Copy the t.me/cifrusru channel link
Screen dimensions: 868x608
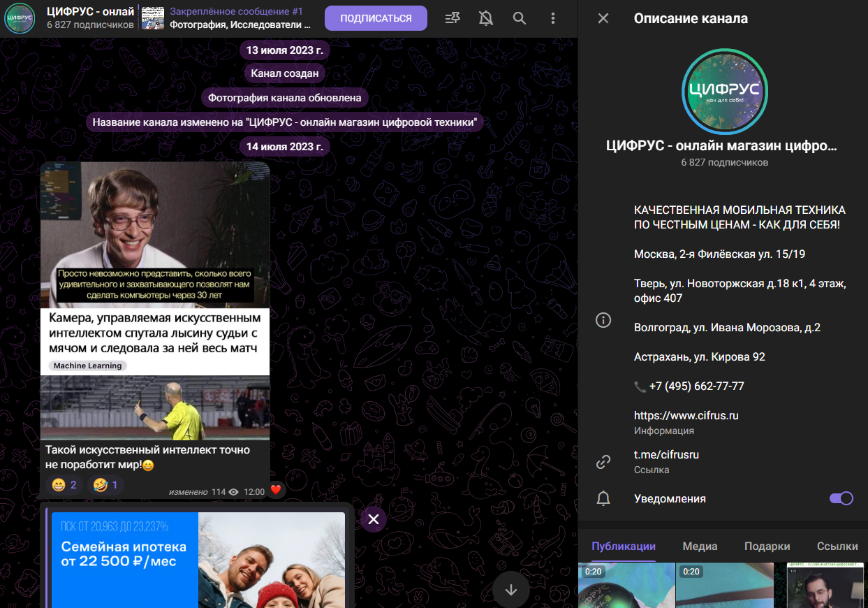[x=666, y=455]
